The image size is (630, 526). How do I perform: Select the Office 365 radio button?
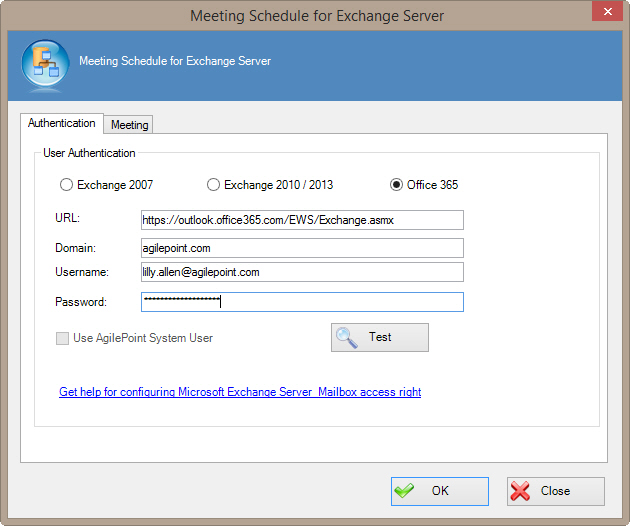(397, 185)
